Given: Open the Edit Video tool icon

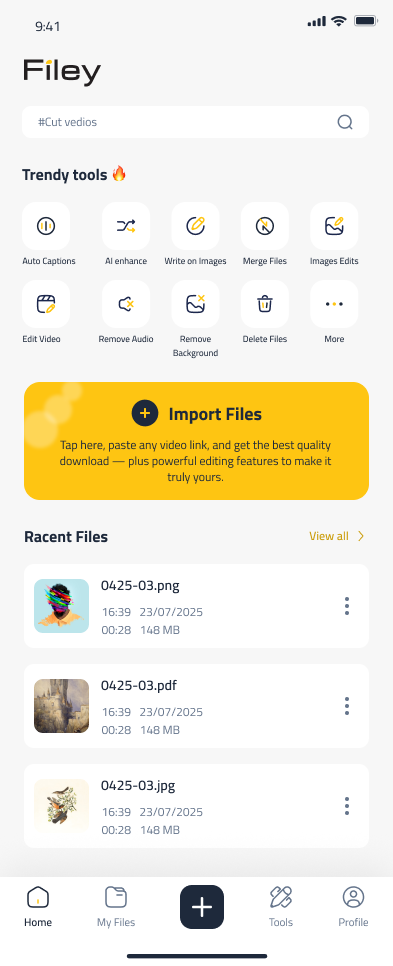Looking at the screenshot, I should (46, 304).
